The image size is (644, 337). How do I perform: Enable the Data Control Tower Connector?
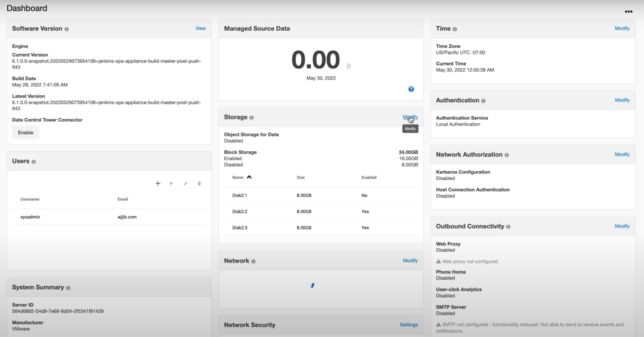pyautogui.click(x=25, y=132)
